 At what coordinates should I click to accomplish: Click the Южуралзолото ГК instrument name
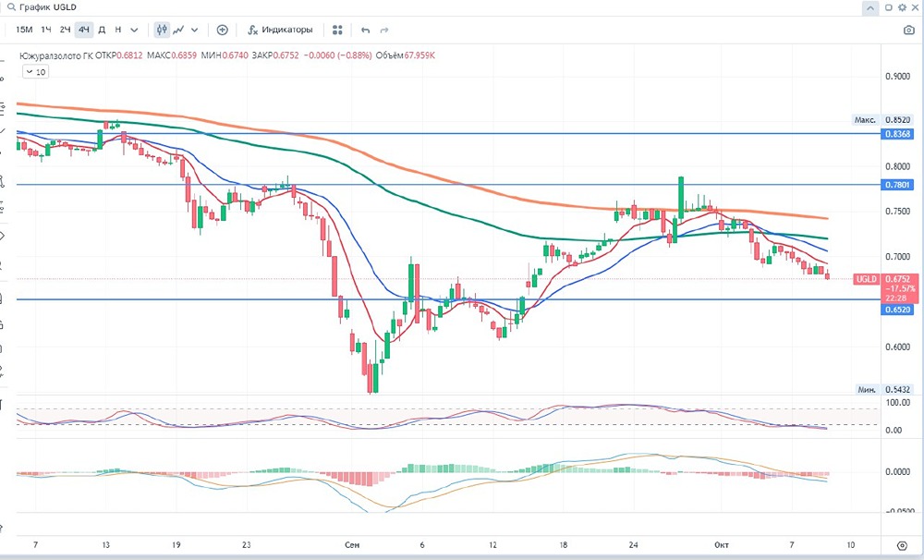pyautogui.click(x=56, y=55)
